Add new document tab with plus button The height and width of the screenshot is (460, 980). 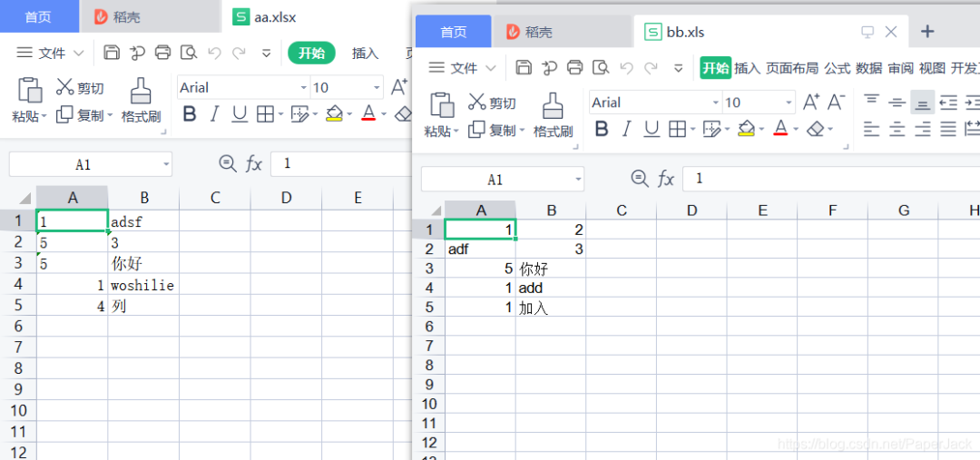[927, 31]
